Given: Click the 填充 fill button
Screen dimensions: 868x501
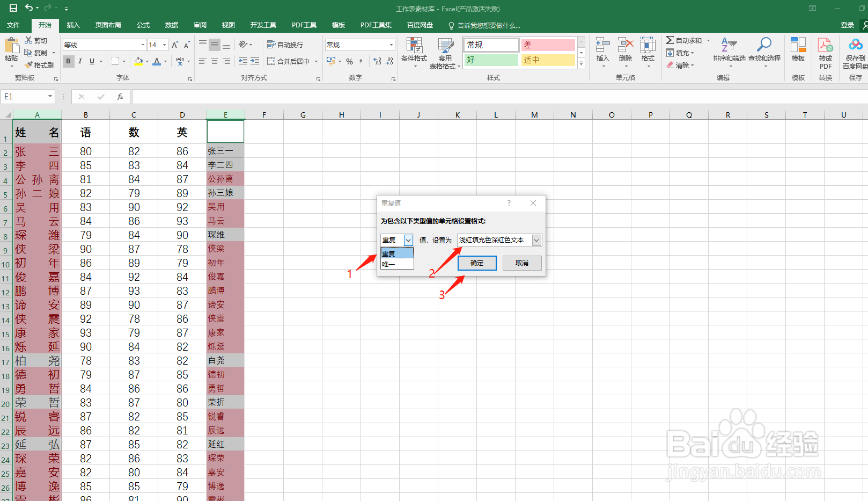Looking at the screenshot, I should coord(680,53).
